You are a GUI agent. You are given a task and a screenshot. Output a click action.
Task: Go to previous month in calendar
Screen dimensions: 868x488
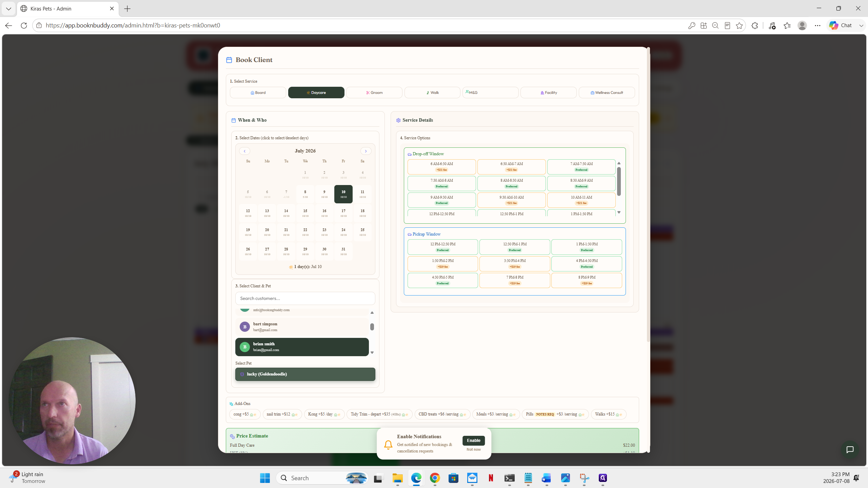[244, 151]
